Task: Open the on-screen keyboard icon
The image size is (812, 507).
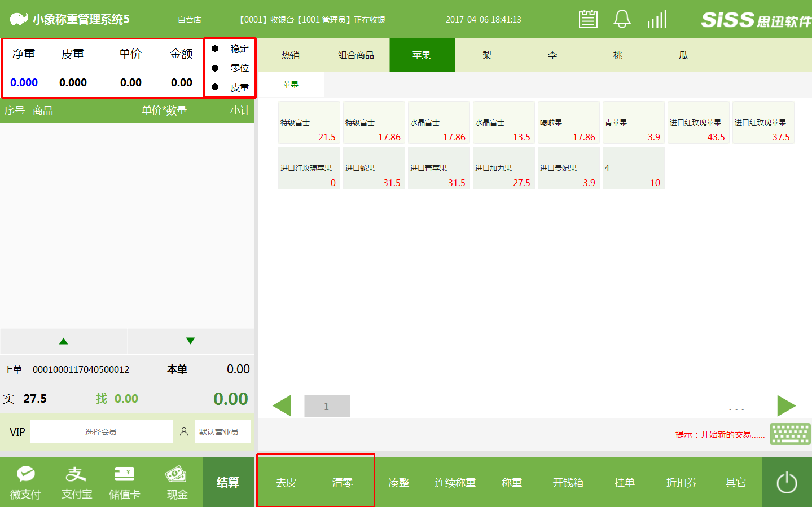Action: [x=789, y=434]
